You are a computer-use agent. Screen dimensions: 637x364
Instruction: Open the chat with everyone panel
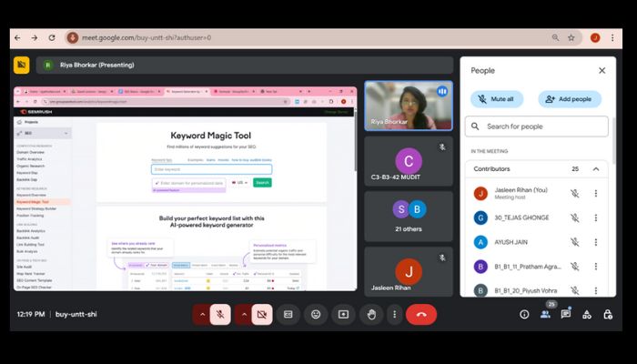tap(565, 314)
